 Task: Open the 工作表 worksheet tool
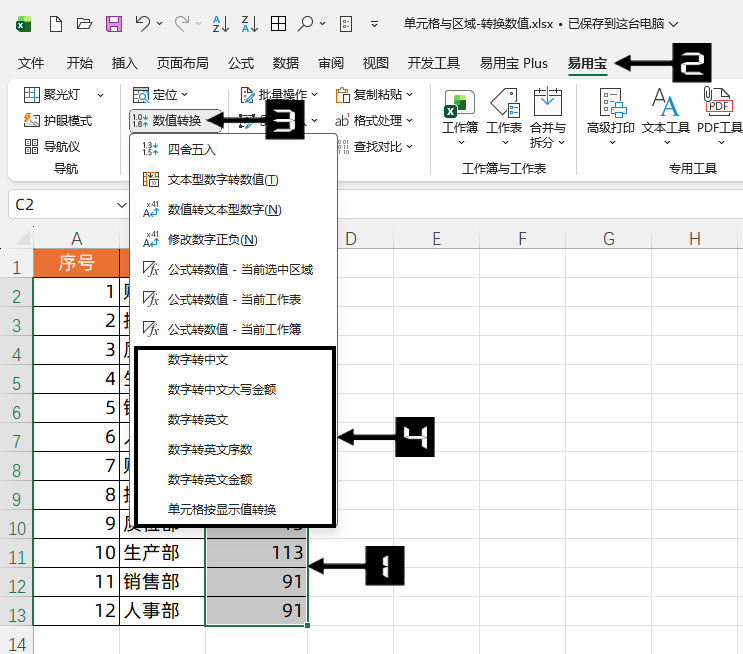click(x=504, y=115)
